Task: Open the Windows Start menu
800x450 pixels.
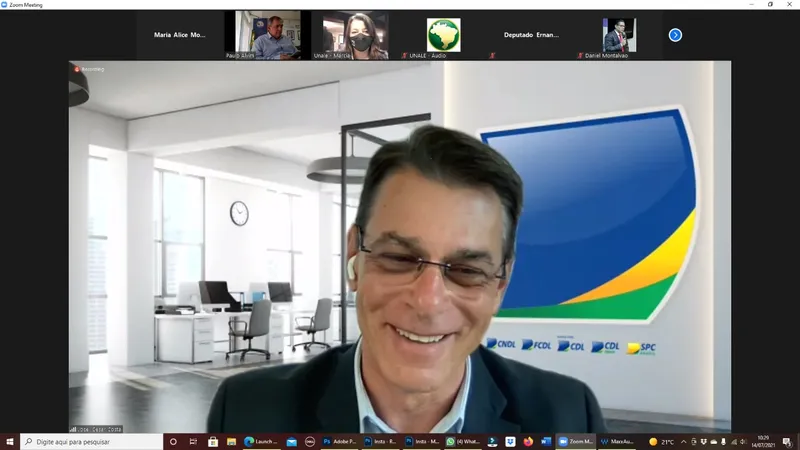Action: coord(10,442)
